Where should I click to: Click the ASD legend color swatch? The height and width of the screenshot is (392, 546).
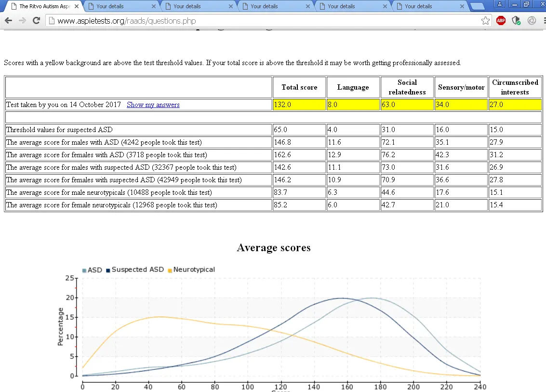pyautogui.click(x=84, y=270)
